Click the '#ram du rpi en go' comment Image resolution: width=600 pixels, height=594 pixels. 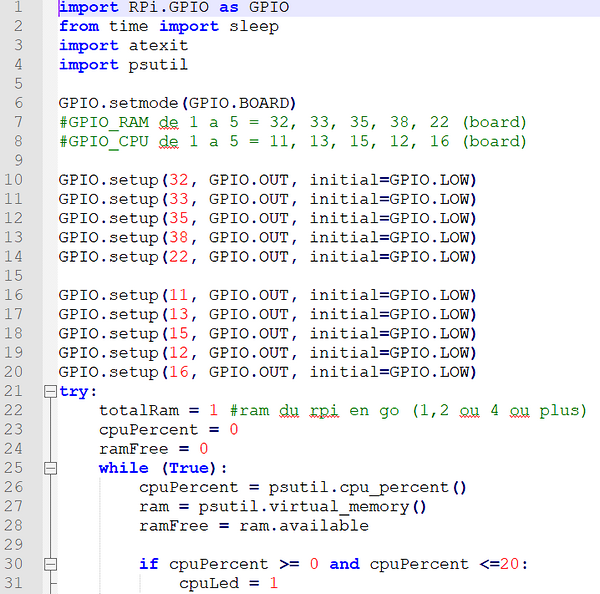point(408,411)
